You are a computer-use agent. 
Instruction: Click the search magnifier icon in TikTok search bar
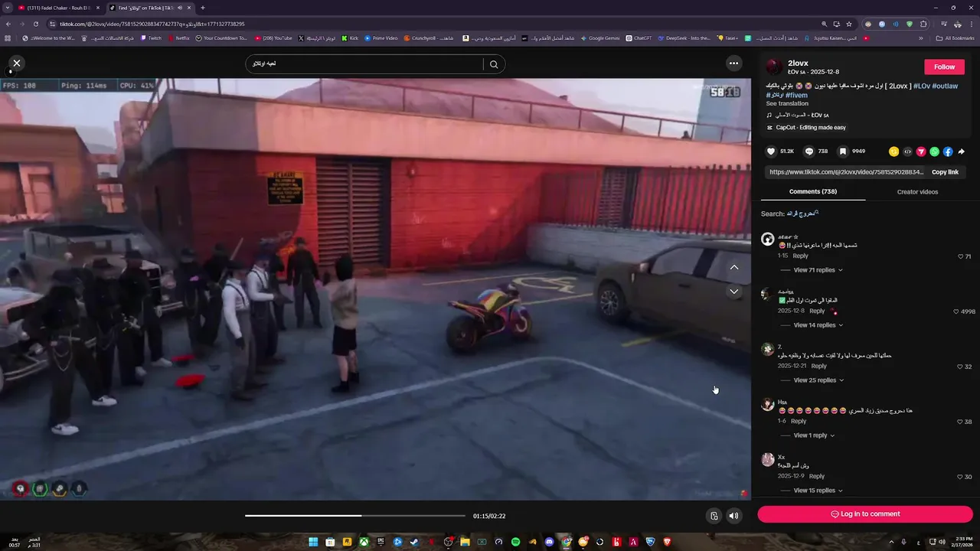pos(494,64)
